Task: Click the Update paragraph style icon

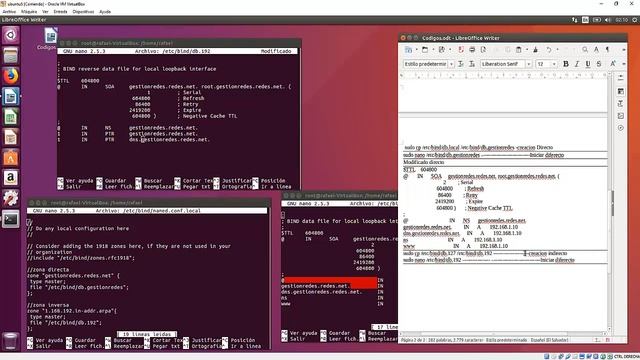Action: (461, 64)
